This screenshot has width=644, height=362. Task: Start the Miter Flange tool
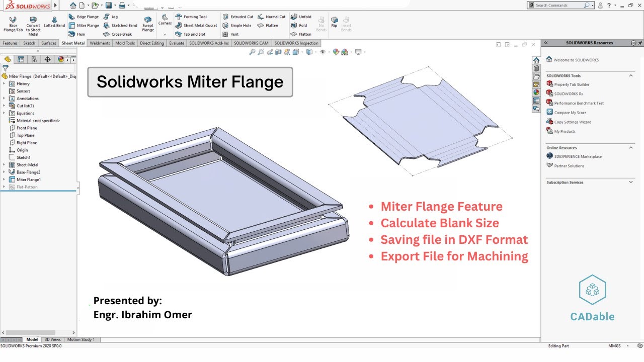(84, 25)
